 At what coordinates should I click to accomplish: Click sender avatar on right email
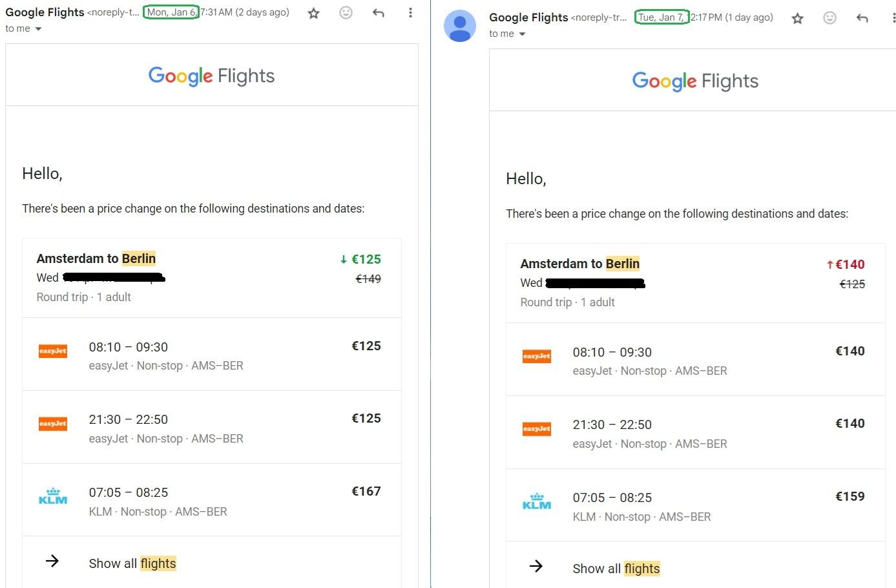(x=460, y=26)
